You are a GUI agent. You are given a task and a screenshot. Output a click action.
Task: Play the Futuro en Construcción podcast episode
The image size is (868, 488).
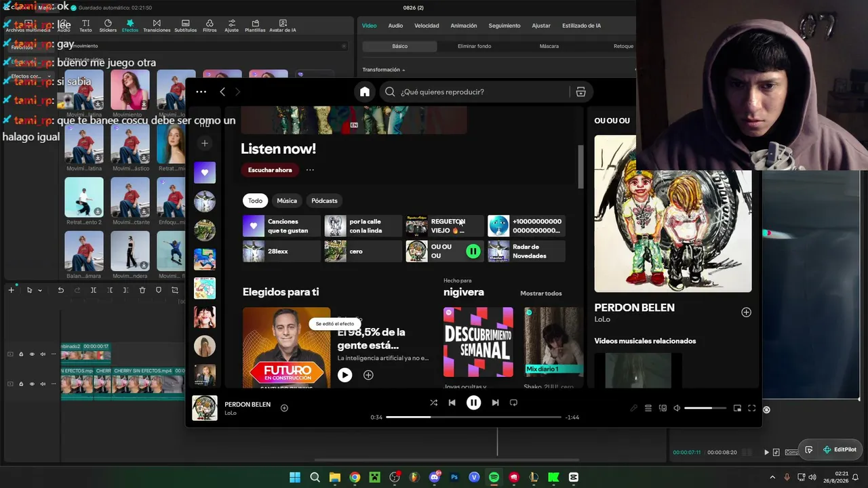pyautogui.click(x=344, y=375)
